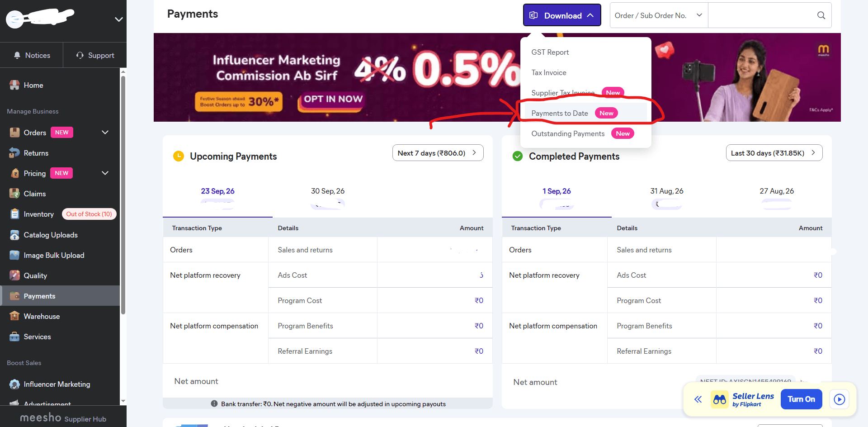Open Next 7 days upcoming payments
The image size is (868, 427).
(x=438, y=153)
